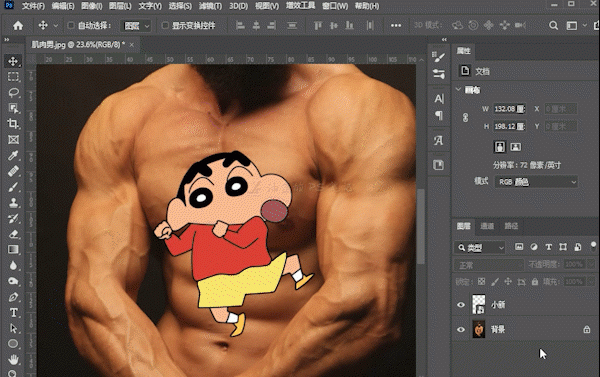Select the Rectangular Marquee tool

coord(13,77)
